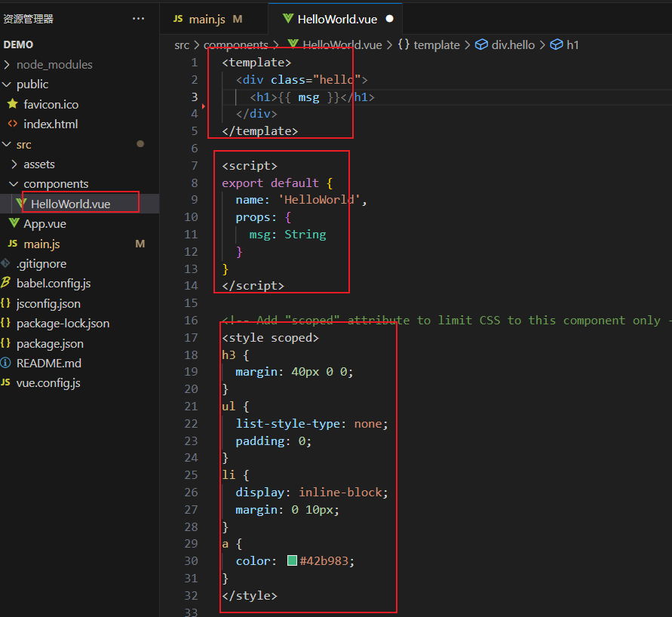Viewport: 672px width, 617px height.
Task: Collapse the public folder
Action: pos(7,84)
